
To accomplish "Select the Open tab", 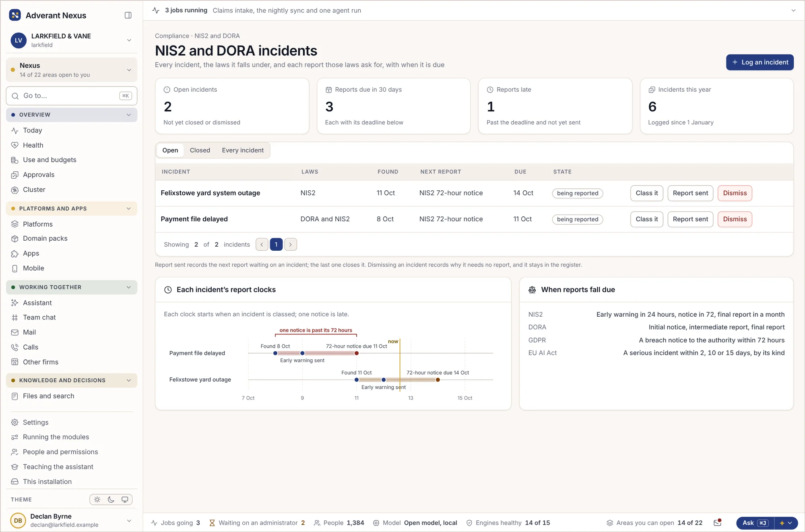I will (170, 150).
